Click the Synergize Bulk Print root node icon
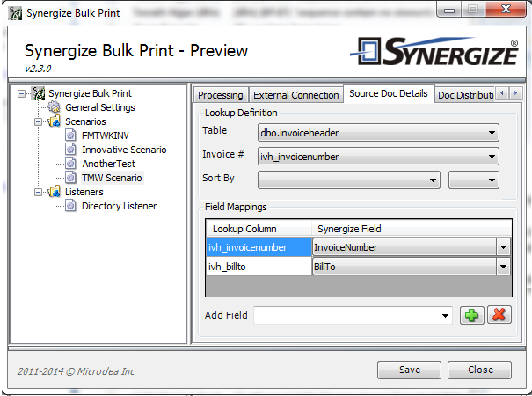Screen dimensions: 532x396 38,93
